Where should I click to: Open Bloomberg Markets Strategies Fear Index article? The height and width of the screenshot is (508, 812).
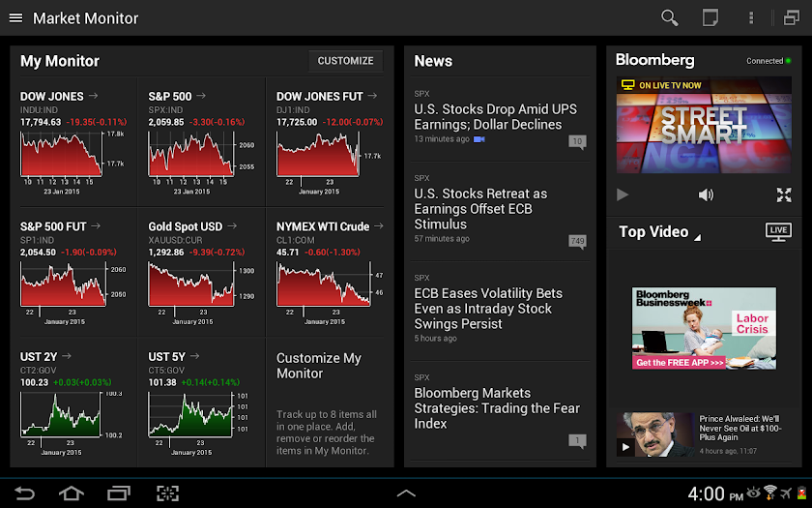pos(497,408)
